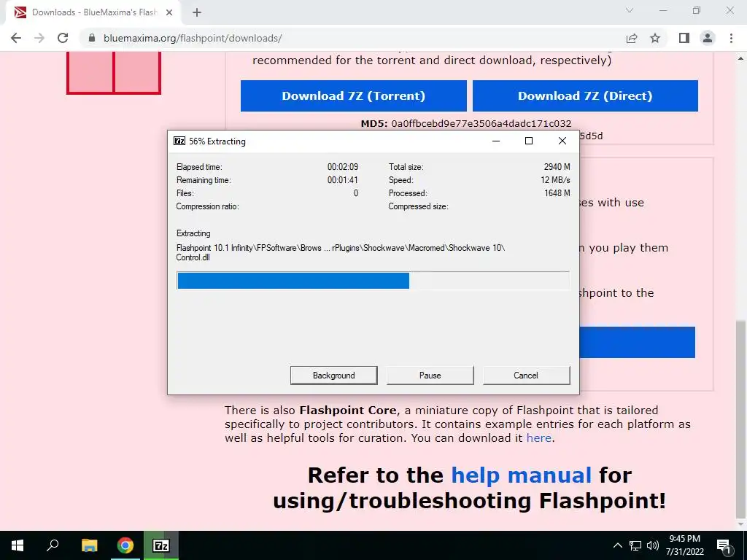Screen dimensions: 747x560
Task: Open File Explorer from taskbar
Action: click(90, 545)
